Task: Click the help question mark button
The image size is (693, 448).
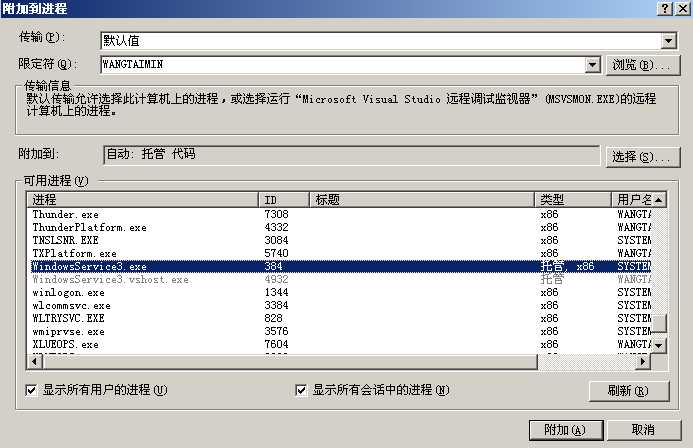Action: [665, 8]
